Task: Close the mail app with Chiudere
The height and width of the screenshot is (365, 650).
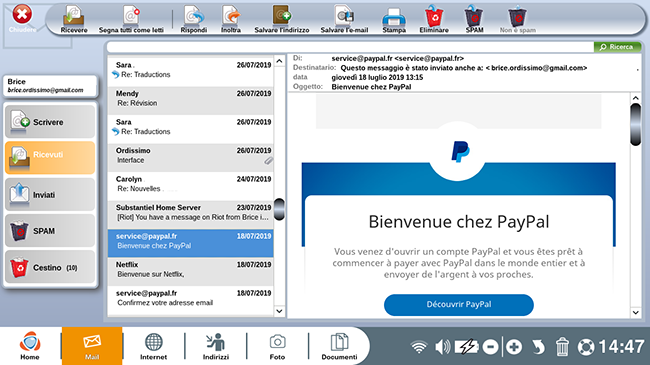Action: coord(22,19)
